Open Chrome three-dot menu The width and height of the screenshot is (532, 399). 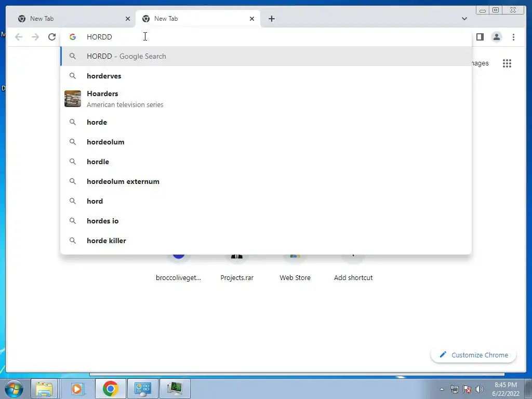click(513, 37)
